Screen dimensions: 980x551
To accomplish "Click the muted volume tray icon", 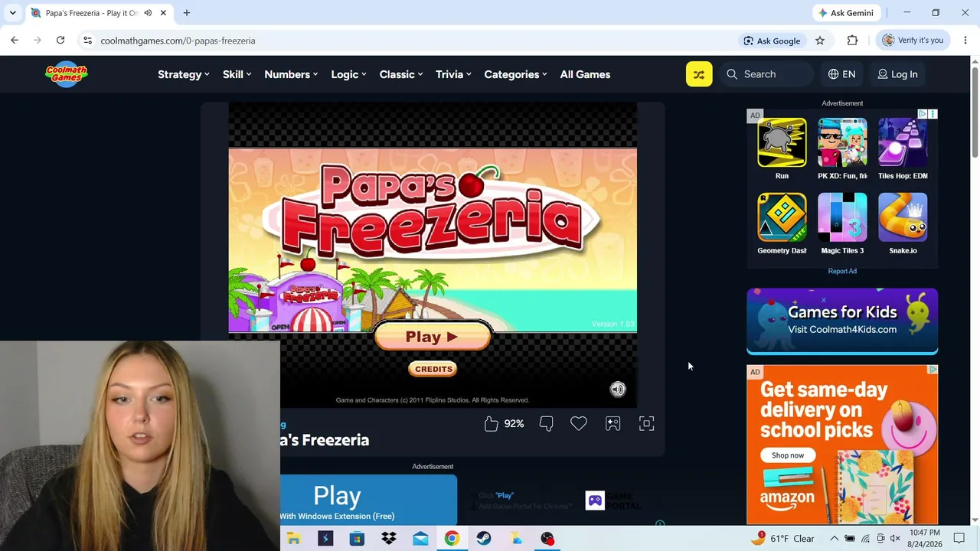I will click(895, 539).
